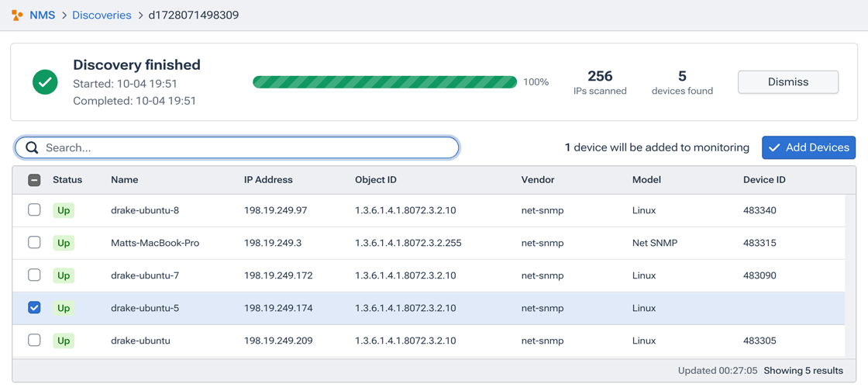Sort by the Device ID column header
Viewport: 868px width, 391px height.
tap(764, 180)
